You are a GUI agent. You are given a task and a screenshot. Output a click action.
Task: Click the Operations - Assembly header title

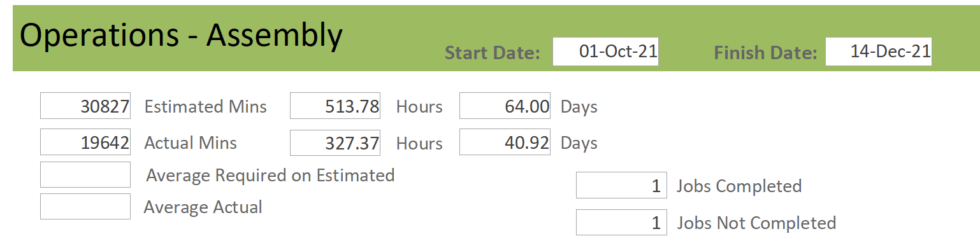click(x=182, y=36)
